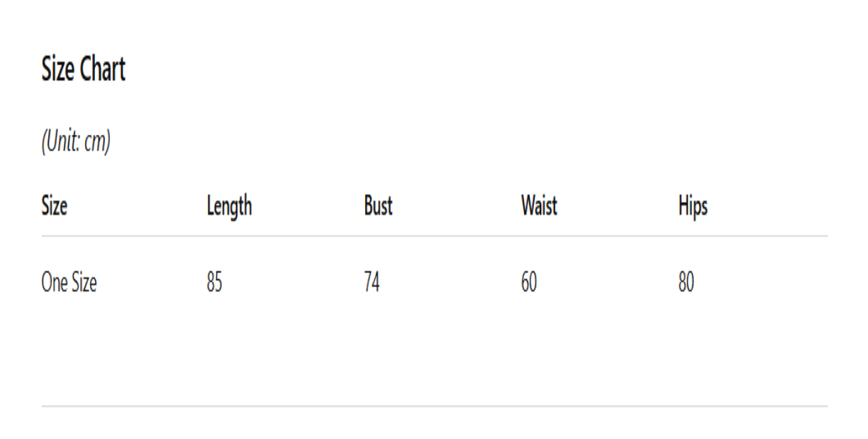This screenshot has height=439, width=868.
Task: Click the Waist column header
Action: 539,206
